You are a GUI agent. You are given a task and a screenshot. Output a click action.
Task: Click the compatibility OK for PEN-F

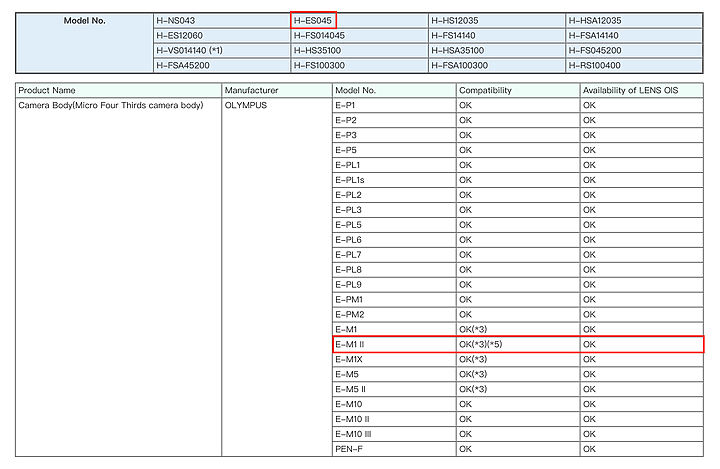pyautogui.click(x=518, y=449)
